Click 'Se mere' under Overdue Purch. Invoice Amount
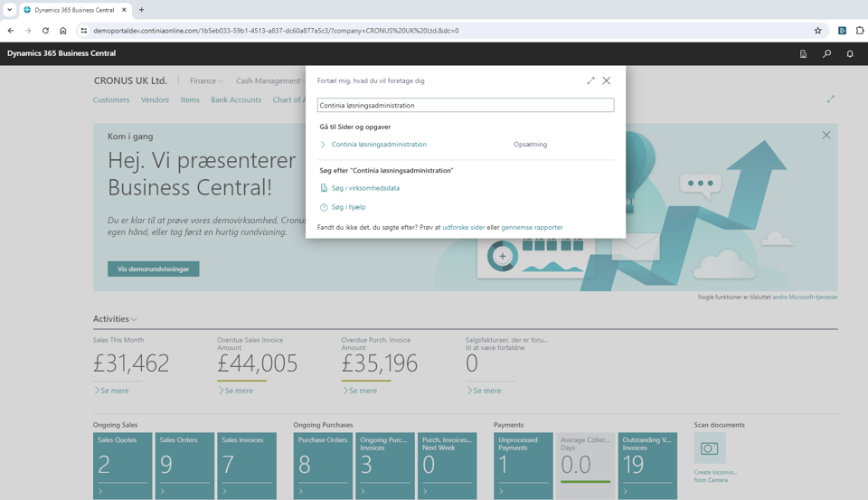 point(359,391)
